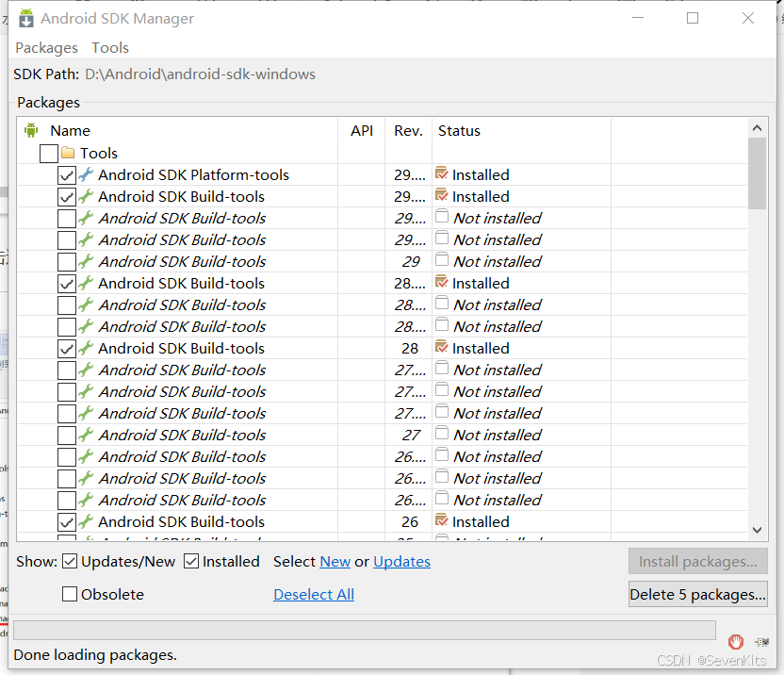Click the empty progress bar

[364, 630]
